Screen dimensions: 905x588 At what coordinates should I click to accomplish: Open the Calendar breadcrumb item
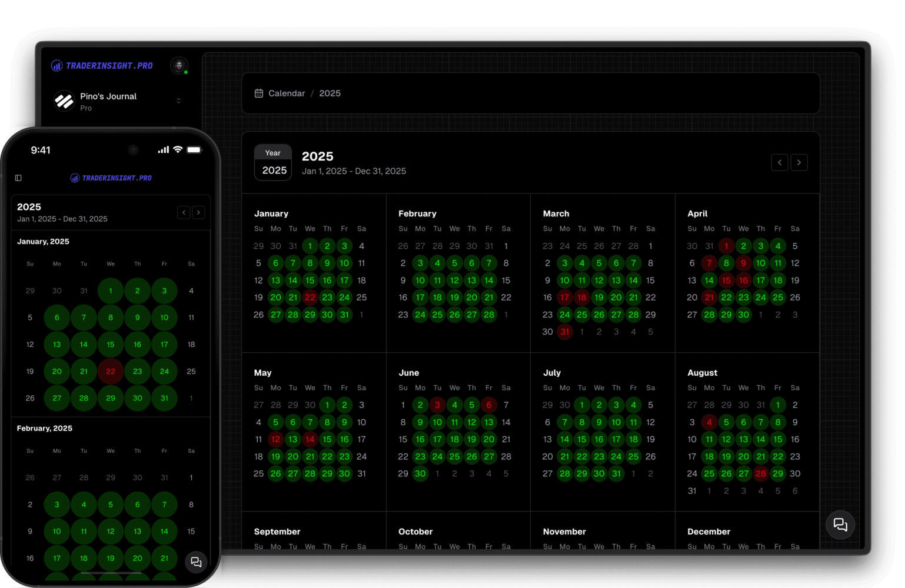click(x=287, y=93)
